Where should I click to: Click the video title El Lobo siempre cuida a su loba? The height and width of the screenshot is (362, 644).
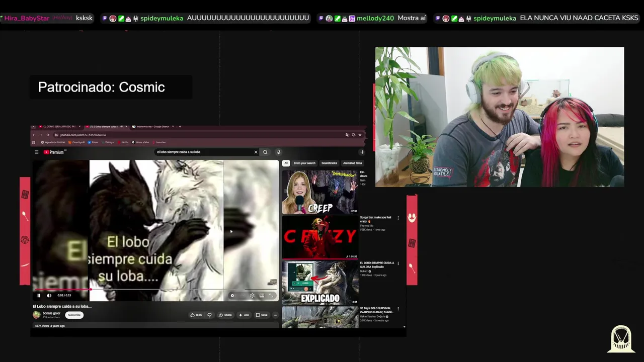[x=62, y=306]
